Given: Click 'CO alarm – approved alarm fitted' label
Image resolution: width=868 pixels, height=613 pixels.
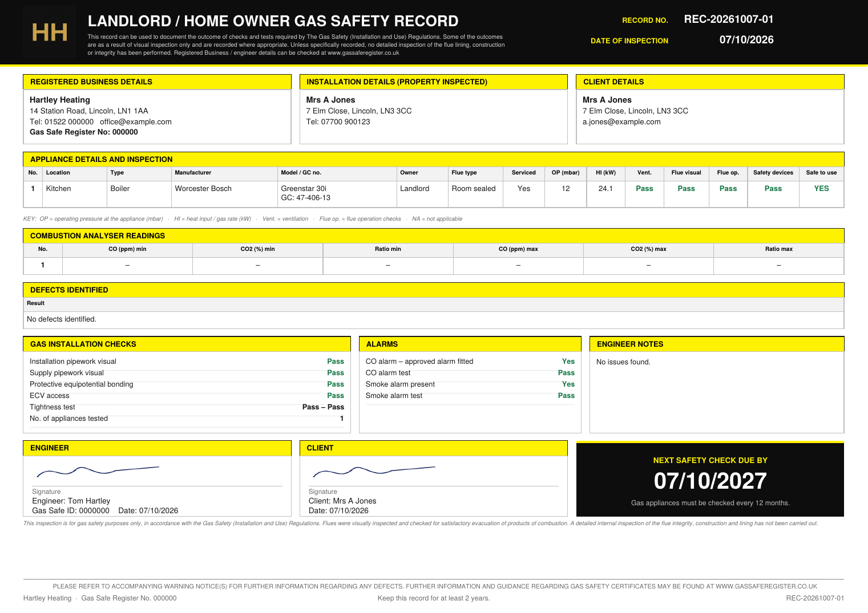Looking at the screenshot, I should [x=419, y=362].
